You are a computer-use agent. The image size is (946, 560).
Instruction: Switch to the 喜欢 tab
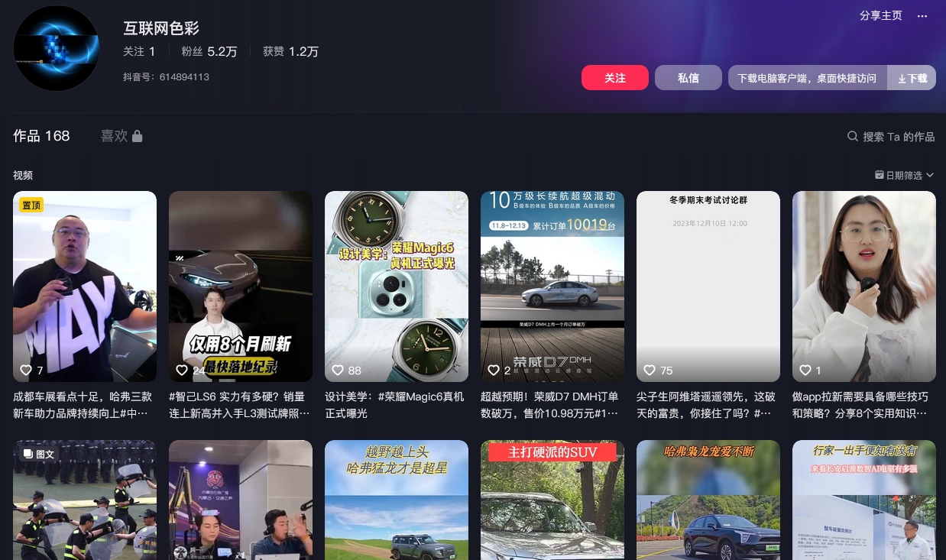(x=121, y=136)
